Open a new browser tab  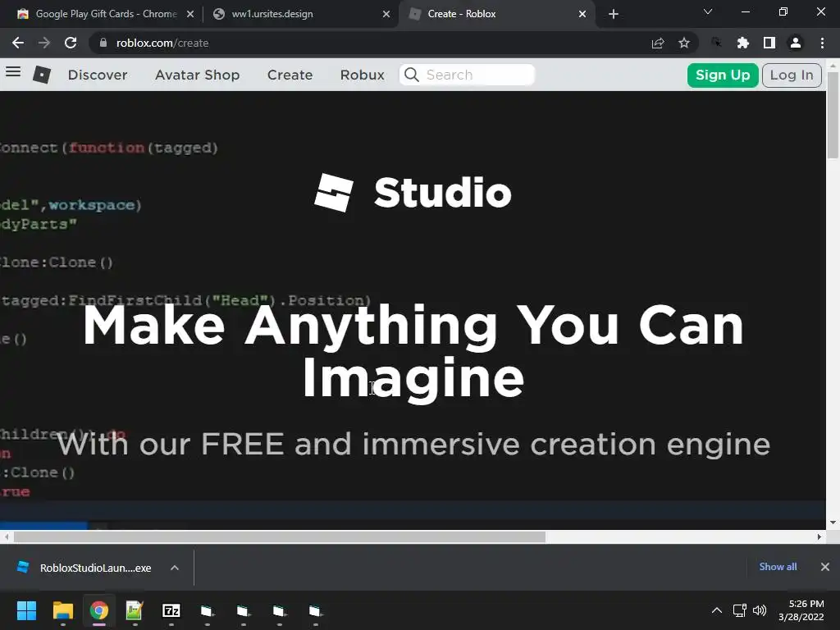point(614,15)
